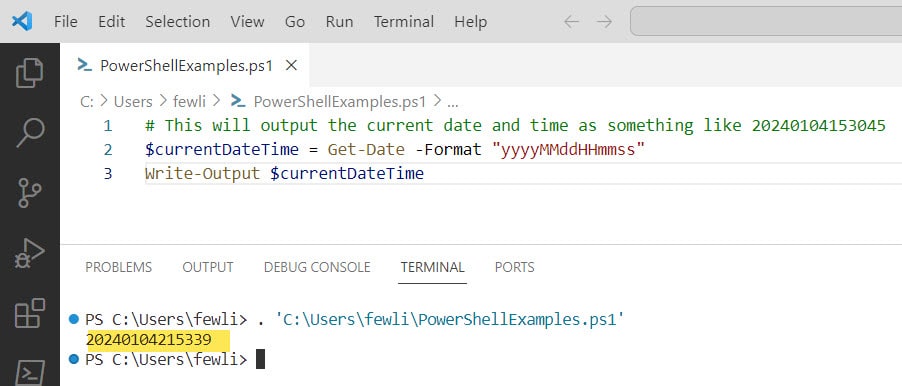Click the fewli breadcrumb segment
The image size is (902, 386).
(x=189, y=102)
